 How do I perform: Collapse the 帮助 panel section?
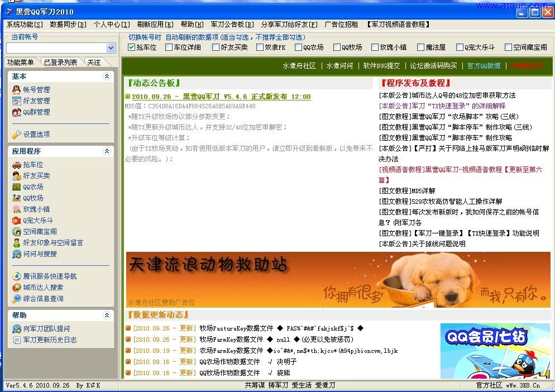(x=107, y=315)
